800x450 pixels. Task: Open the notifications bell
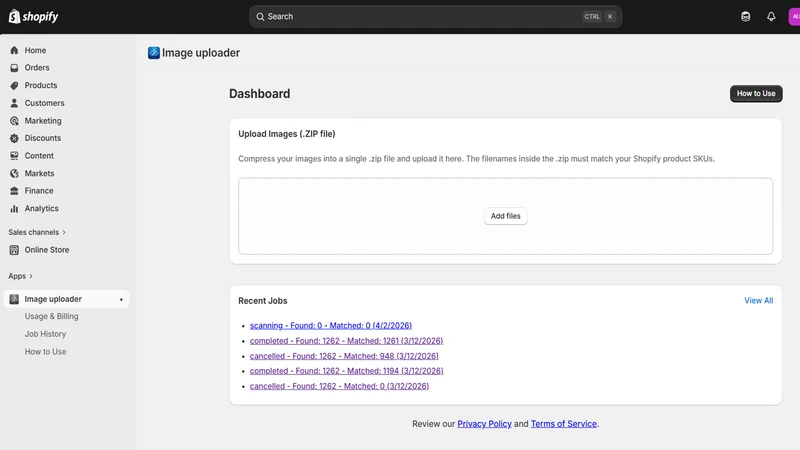(x=771, y=16)
